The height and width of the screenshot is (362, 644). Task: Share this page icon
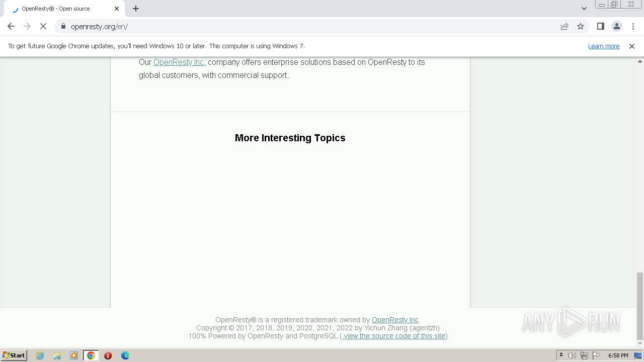click(565, 27)
